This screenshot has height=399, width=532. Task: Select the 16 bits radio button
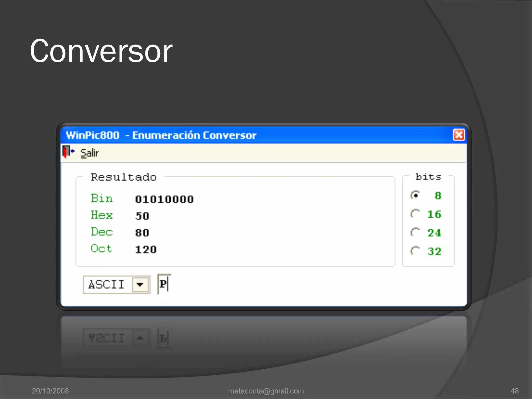point(415,214)
